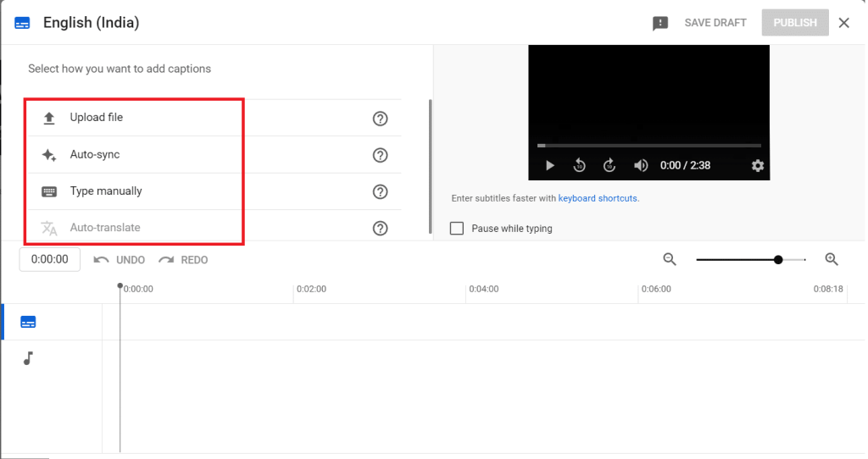Open video player settings gear
Viewport: 868px width, 459px height.
coord(758,166)
